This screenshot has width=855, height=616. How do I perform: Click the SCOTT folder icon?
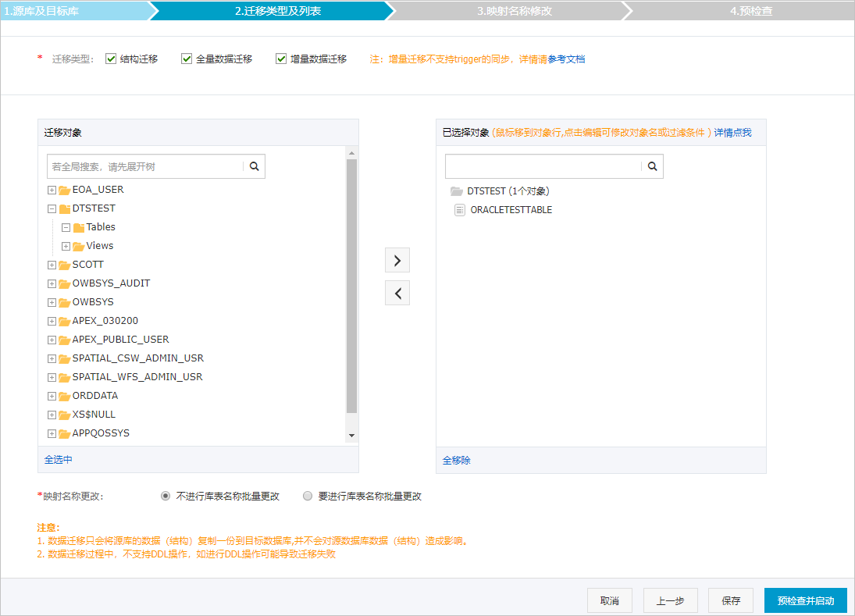(64, 265)
